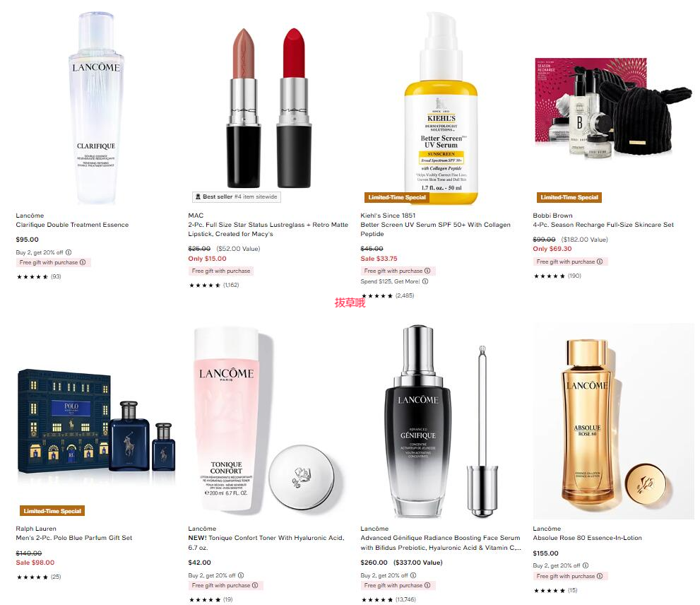Click Lancôme Absolue Rose 80 bottle image
Image resolution: width=700 pixels, height=605 pixels.
[x=613, y=421]
